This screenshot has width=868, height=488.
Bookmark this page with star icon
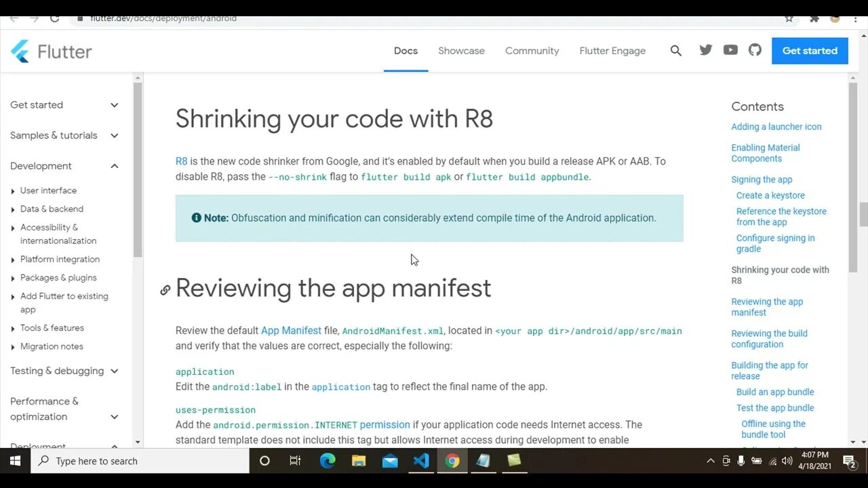[x=789, y=18]
